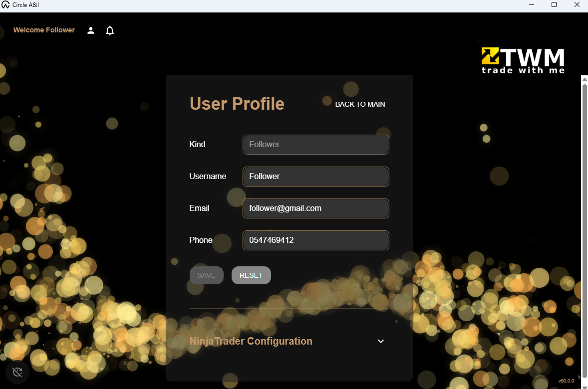
Task: Open notifications via the bell icon
Action: click(110, 30)
